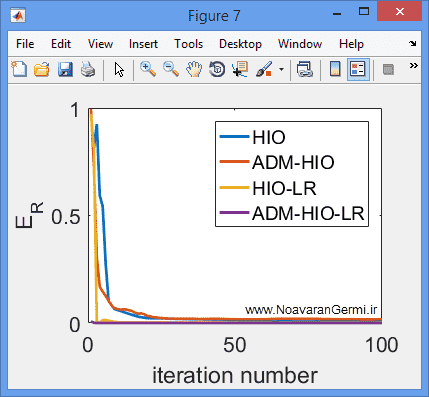Select the Edit Plot arrow tool

(x=119, y=70)
